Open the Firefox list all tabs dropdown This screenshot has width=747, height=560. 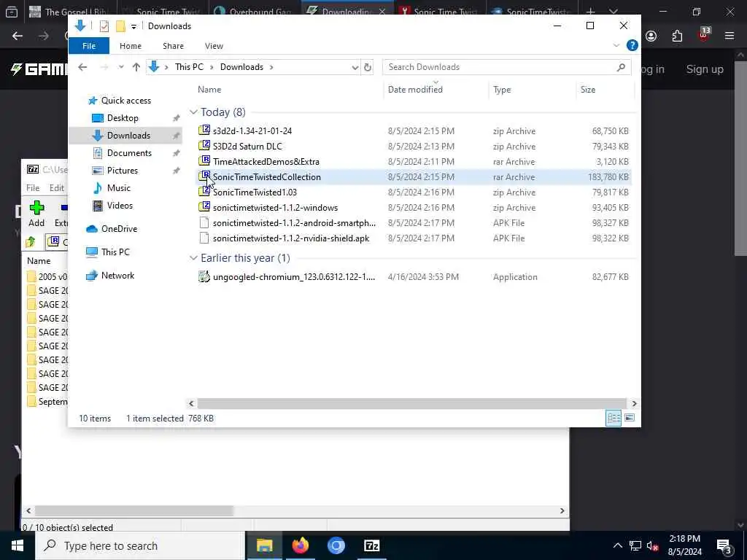pos(614,12)
